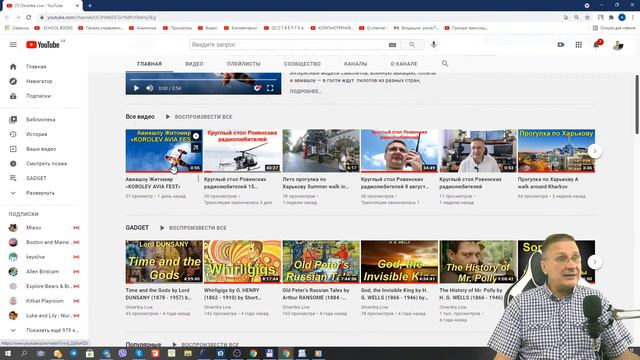Go back in the browser
The width and height of the screenshot is (640, 360).
point(7,17)
